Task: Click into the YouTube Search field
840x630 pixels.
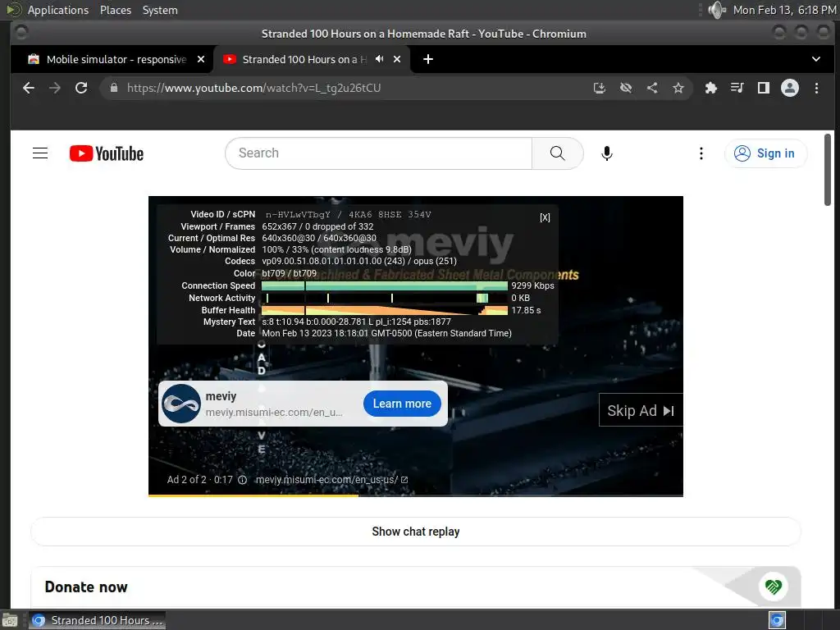Action: pyautogui.click(x=379, y=153)
